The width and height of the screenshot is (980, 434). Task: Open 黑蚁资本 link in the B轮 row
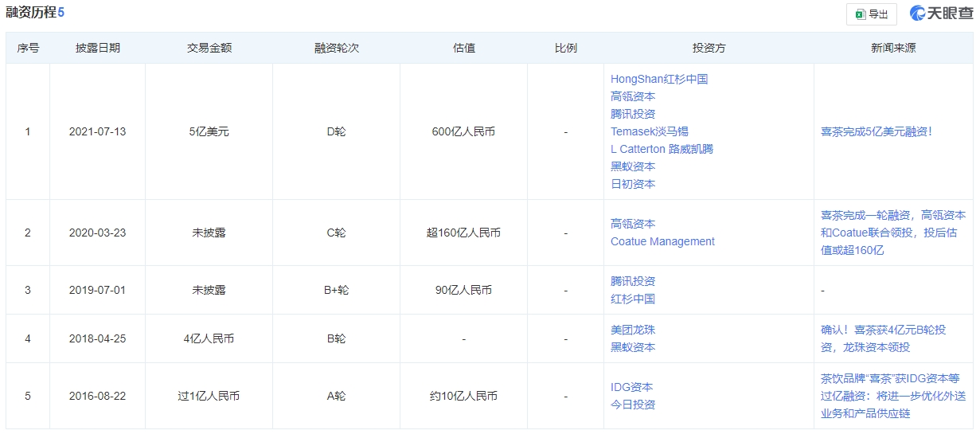click(633, 347)
